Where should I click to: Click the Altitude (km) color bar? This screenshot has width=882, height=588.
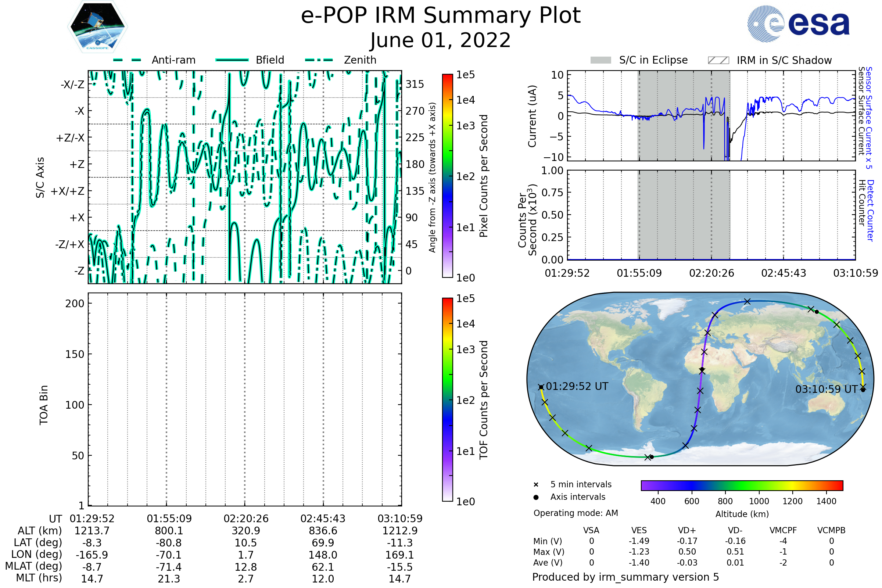[x=742, y=485]
